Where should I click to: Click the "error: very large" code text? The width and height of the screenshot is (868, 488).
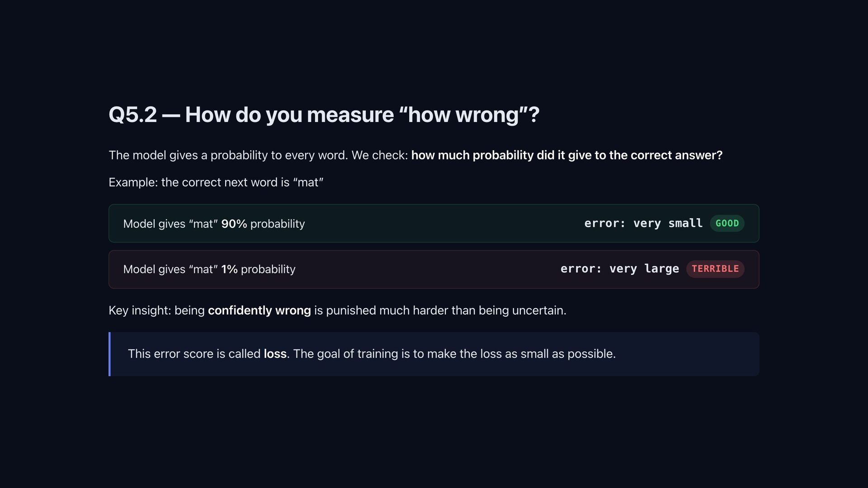[619, 269]
